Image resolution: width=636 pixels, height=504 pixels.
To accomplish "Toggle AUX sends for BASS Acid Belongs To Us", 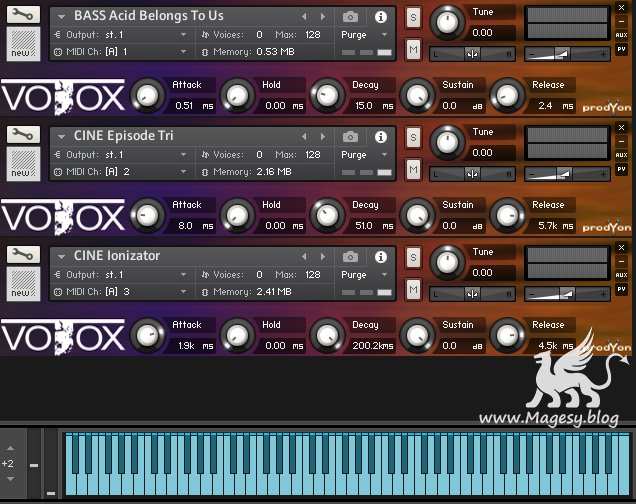I will pos(621,35).
